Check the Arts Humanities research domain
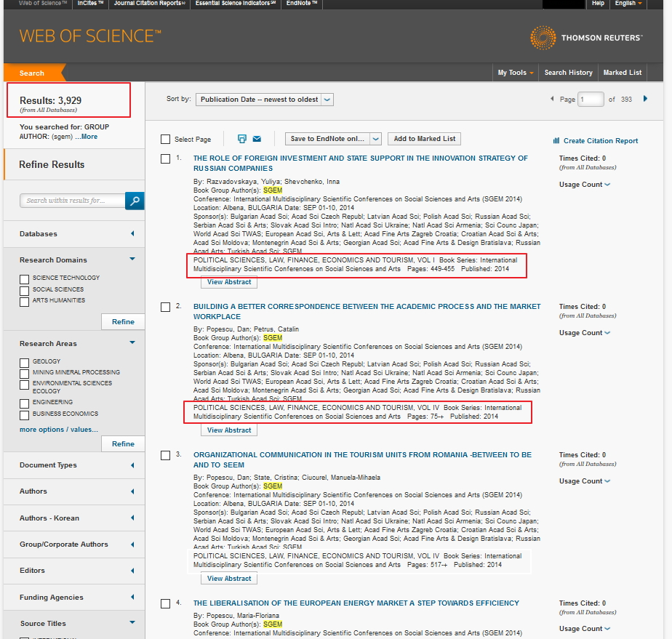672x639 pixels. click(x=25, y=302)
